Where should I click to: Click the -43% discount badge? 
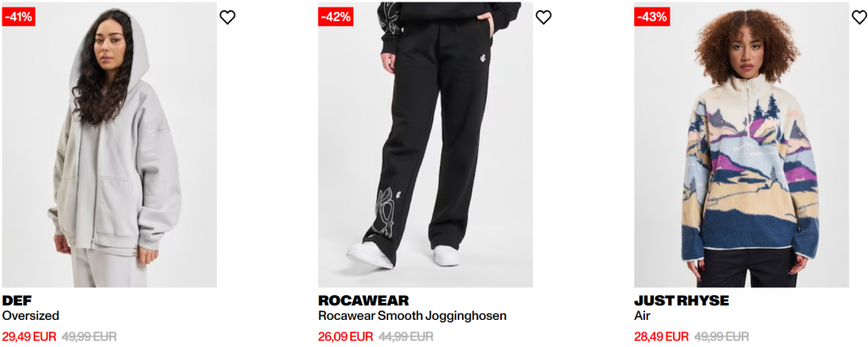pos(652,17)
